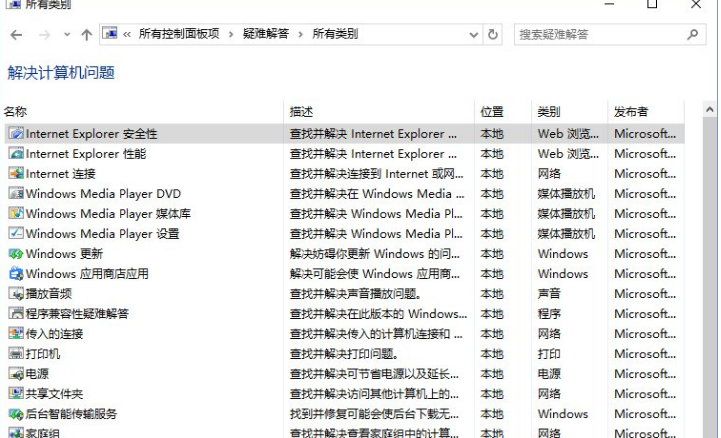Select 查找并解决声音播放问题。 description
Screen dimensions: 721x438
(x=355, y=294)
